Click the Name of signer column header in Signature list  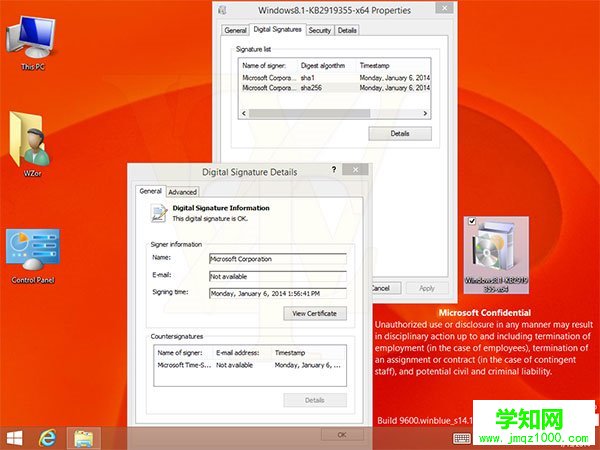point(269,65)
